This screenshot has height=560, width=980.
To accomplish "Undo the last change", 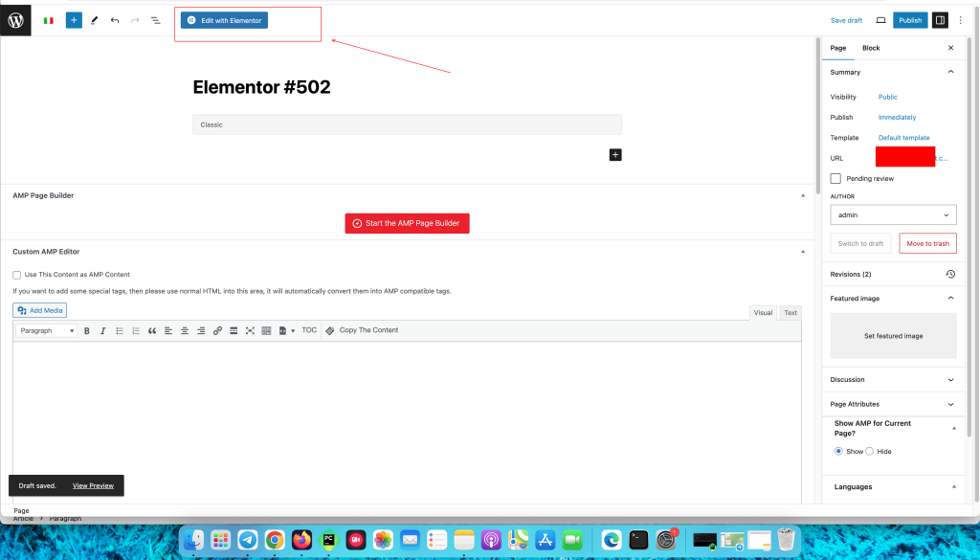I will click(x=115, y=20).
